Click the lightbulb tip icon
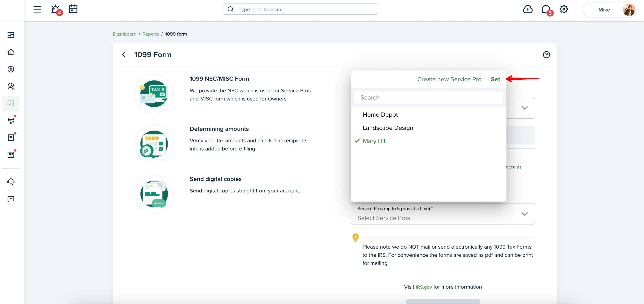644x304 pixels. (355, 237)
